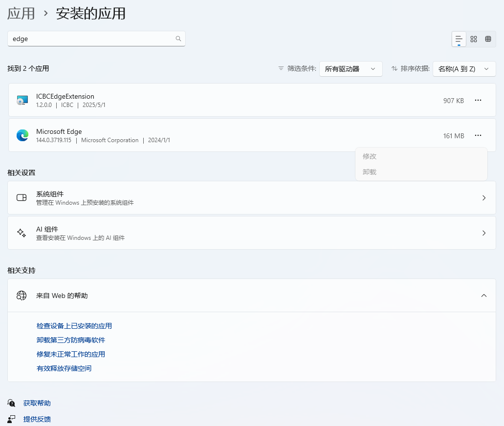Image resolution: width=504 pixels, height=426 pixels.
Task: Open the 所有驱动器 filter dropdown
Action: (351, 69)
